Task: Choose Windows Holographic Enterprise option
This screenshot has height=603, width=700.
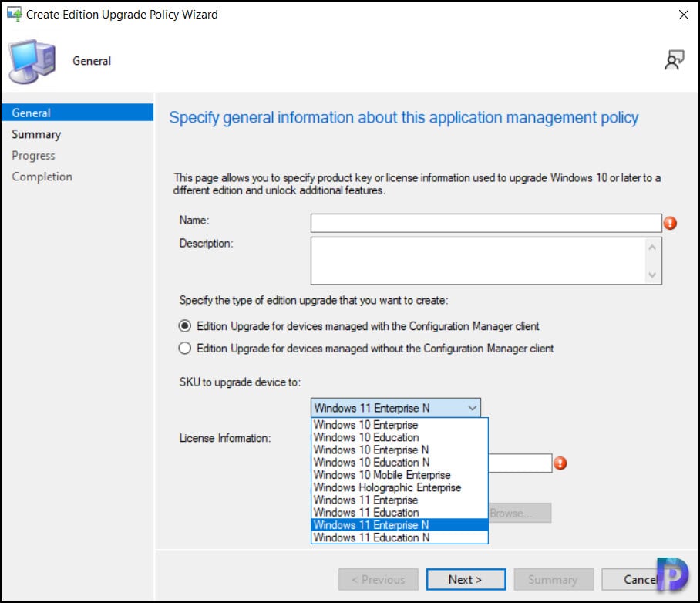Action: (399, 487)
